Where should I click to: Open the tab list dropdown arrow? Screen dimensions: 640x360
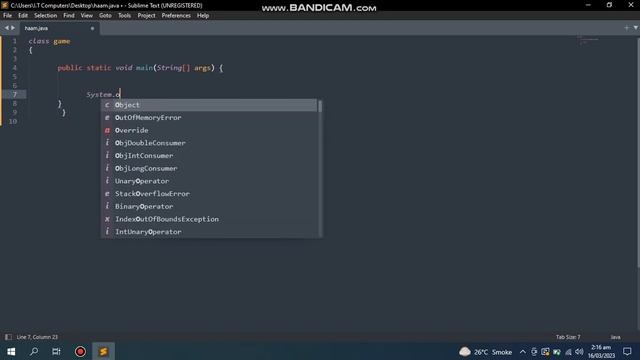pos(636,28)
